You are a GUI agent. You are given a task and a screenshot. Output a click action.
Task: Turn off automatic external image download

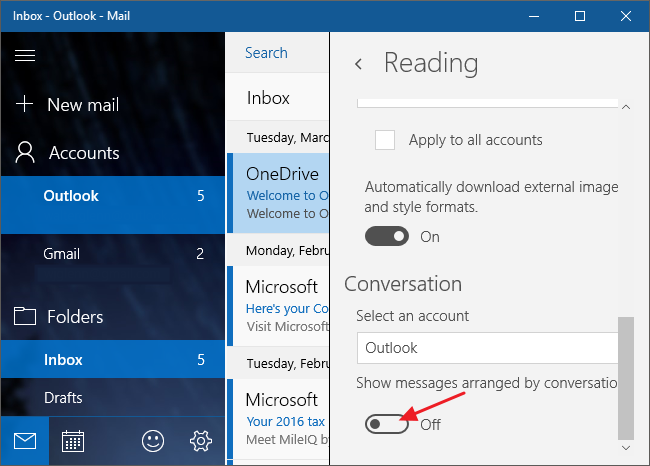(387, 236)
